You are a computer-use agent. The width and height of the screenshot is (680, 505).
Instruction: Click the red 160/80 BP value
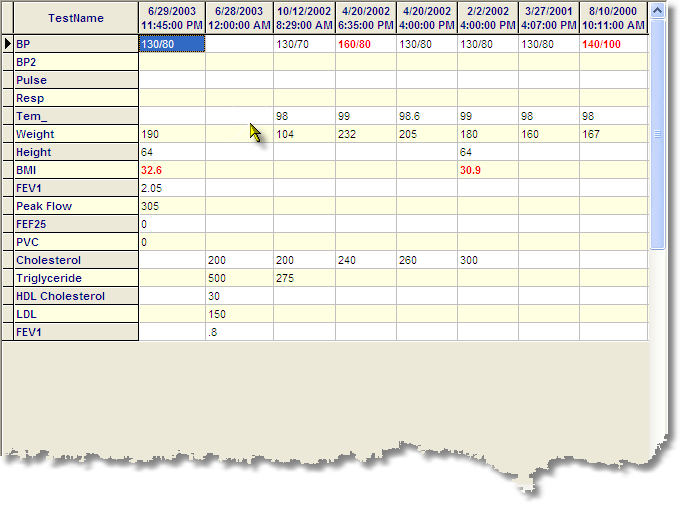tap(354, 44)
